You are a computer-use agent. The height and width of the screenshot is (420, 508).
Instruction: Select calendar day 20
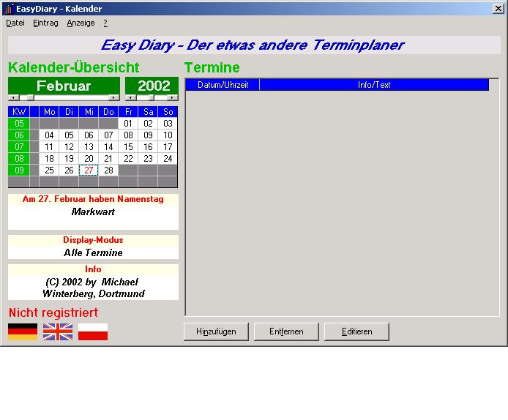[89, 159]
